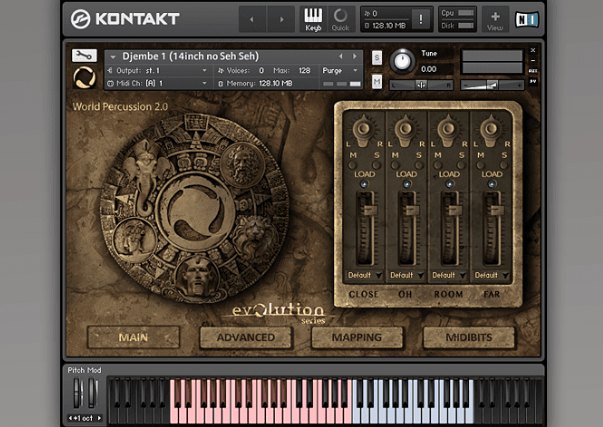Click the instrument circular logo icon

pos(84,77)
